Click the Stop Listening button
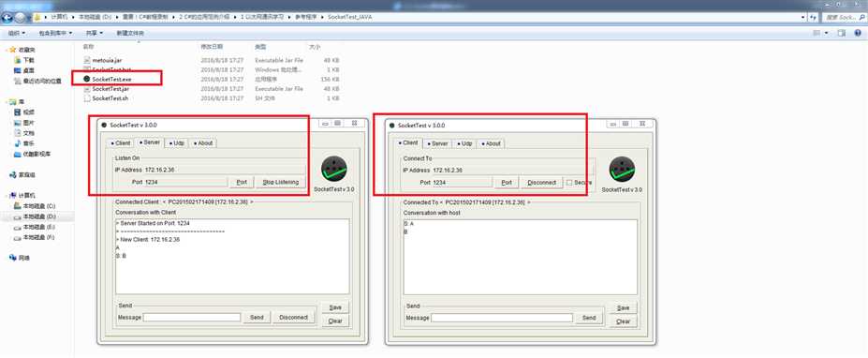The height and width of the screenshot is (358, 868). pos(281,182)
